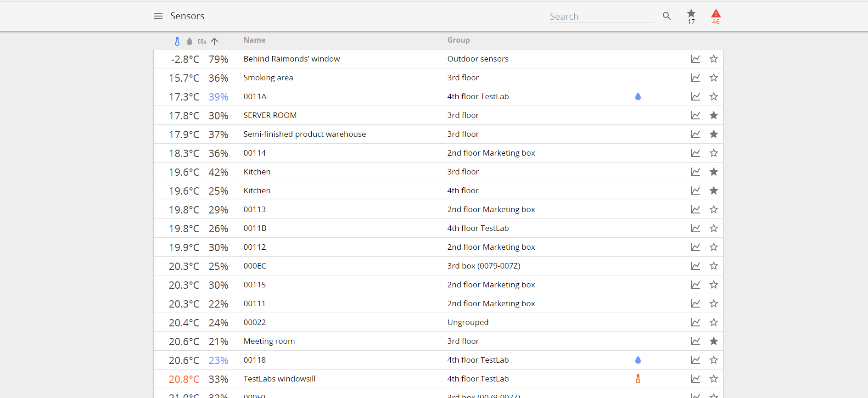Viewport: 868px width, 398px height.
Task: Open Meeting room sensor name
Action: tap(269, 341)
